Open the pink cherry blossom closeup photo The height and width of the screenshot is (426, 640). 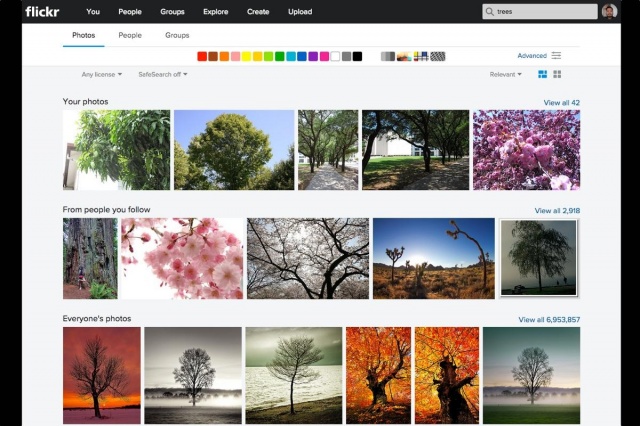(x=182, y=258)
